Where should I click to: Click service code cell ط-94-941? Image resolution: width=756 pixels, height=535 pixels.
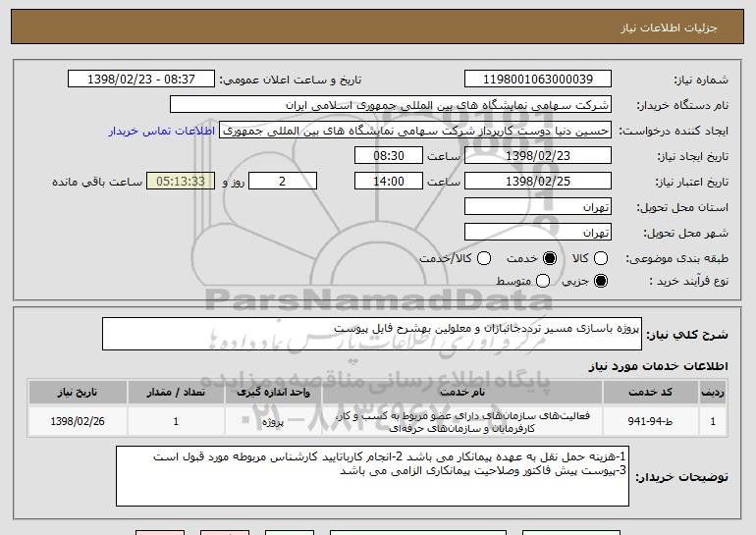pos(650,421)
